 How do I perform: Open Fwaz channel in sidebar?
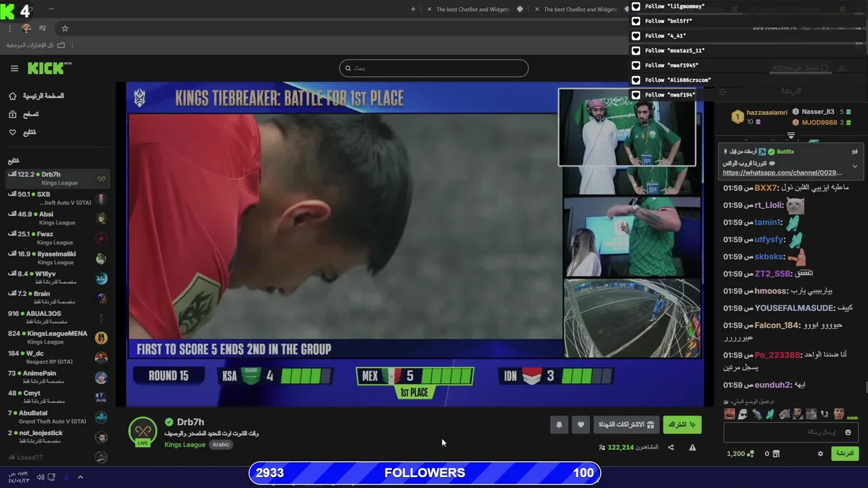[58, 238]
